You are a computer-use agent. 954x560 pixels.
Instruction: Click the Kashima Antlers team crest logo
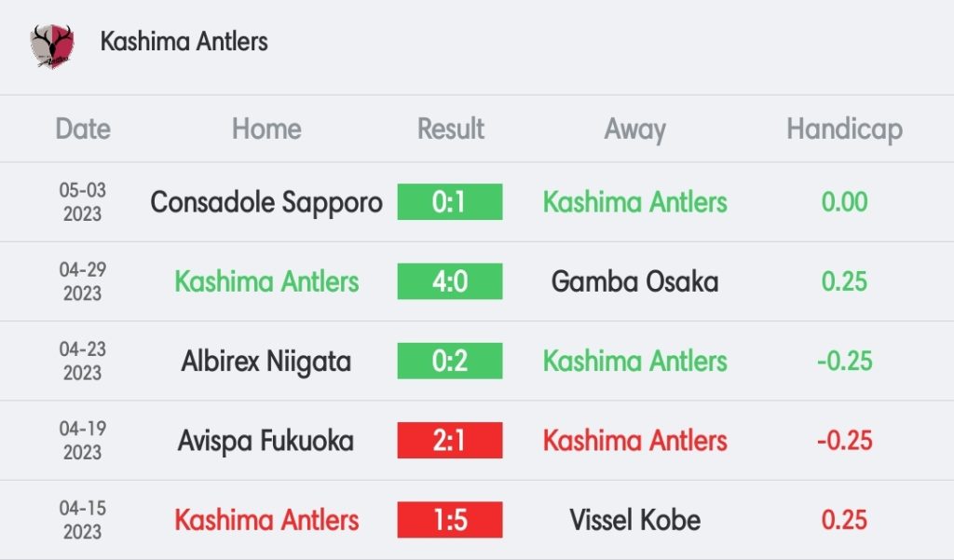point(52,46)
